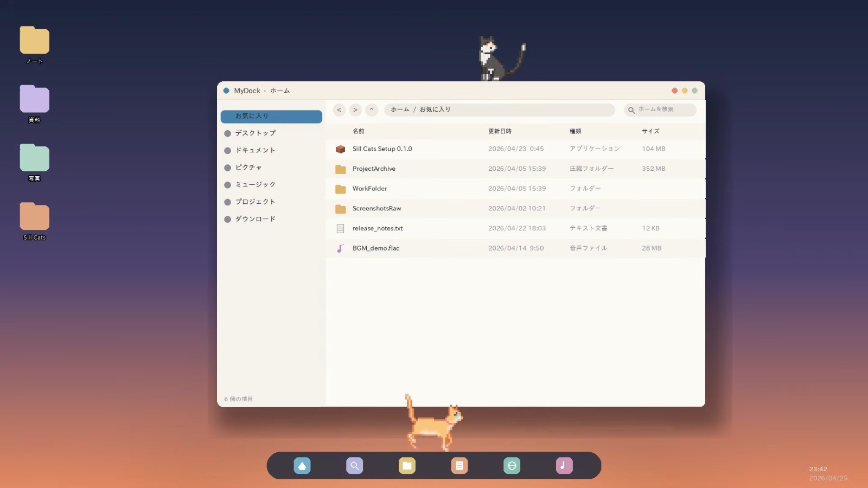The height and width of the screenshot is (488, 868).
Task: Select the Sill Cats Setup package icon
Action: click(x=340, y=149)
